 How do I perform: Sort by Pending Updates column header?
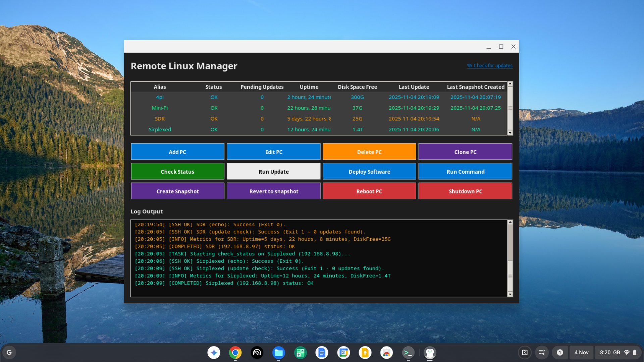tap(262, 87)
